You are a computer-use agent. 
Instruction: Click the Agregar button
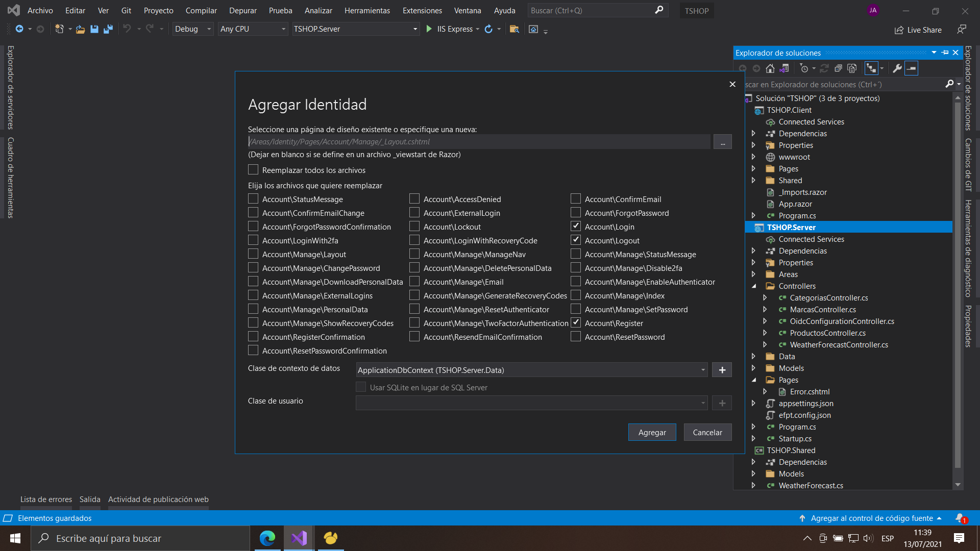click(x=652, y=432)
